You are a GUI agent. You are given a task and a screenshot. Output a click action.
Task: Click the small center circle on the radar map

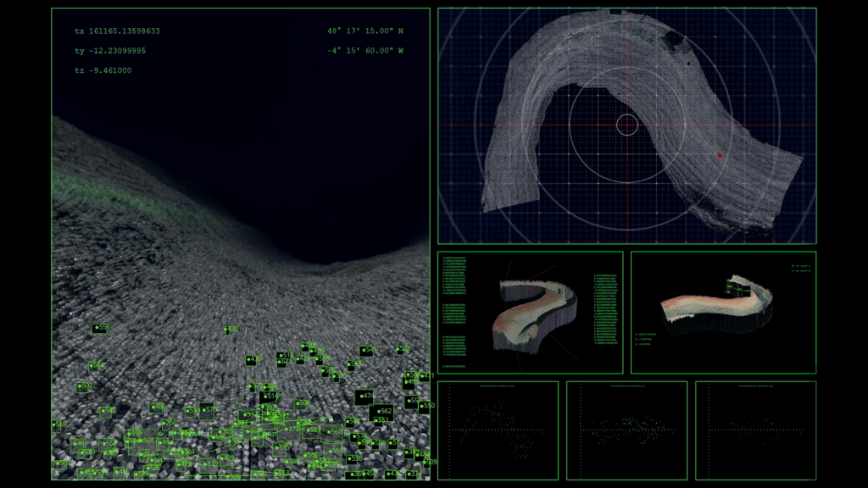626,125
